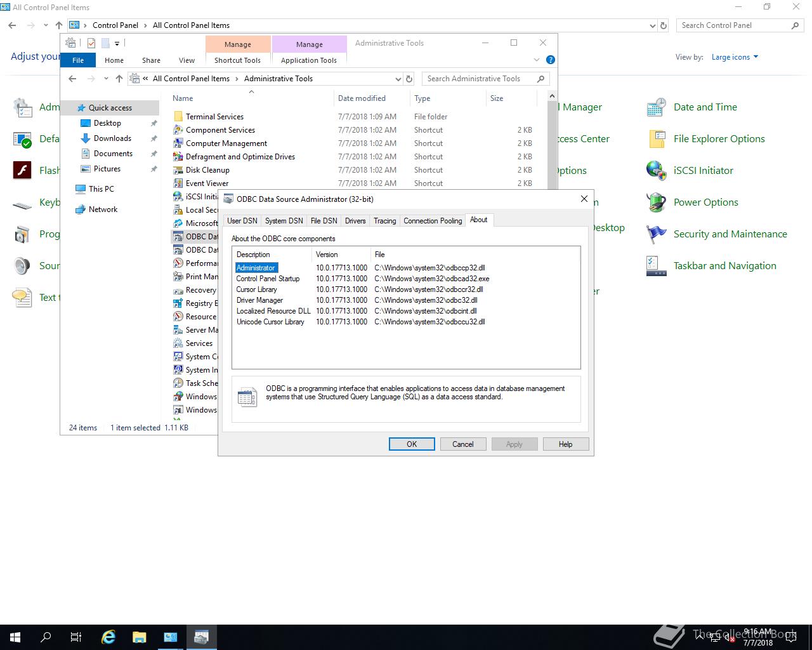The width and height of the screenshot is (812, 650).
Task: Select Documents in Quick access
Action: 113,154
